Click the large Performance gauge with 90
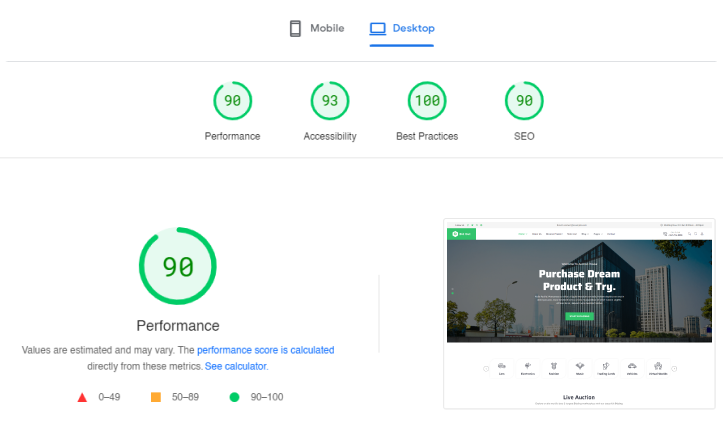The height and width of the screenshot is (437, 723). pyautogui.click(x=178, y=266)
